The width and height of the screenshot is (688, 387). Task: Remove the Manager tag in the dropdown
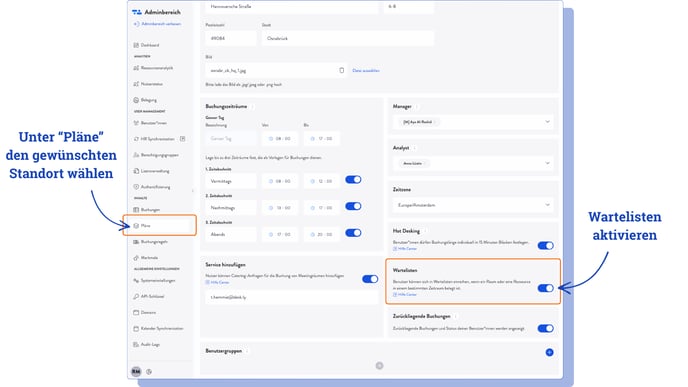[x=436, y=122]
